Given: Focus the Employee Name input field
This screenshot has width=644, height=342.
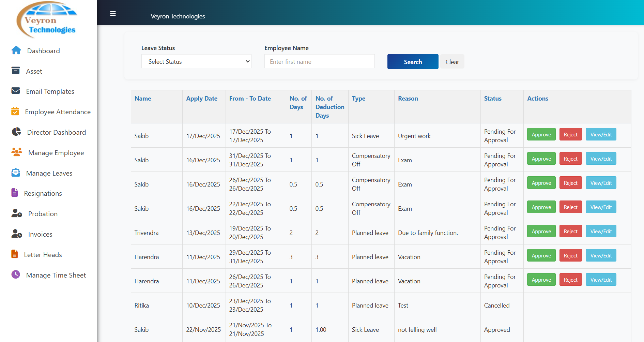Looking at the screenshot, I should pyautogui.click(x=319, y=61).
